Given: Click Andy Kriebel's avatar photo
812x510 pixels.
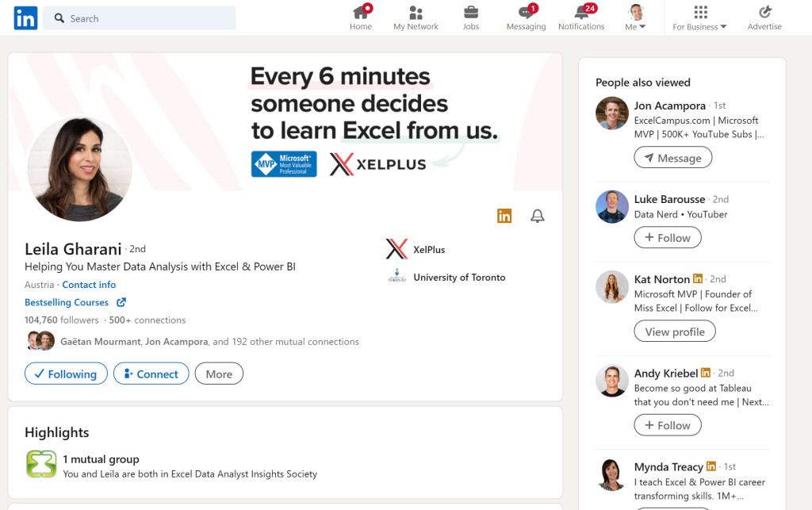Looking at the screenshot, I should [x=612, y=381].
